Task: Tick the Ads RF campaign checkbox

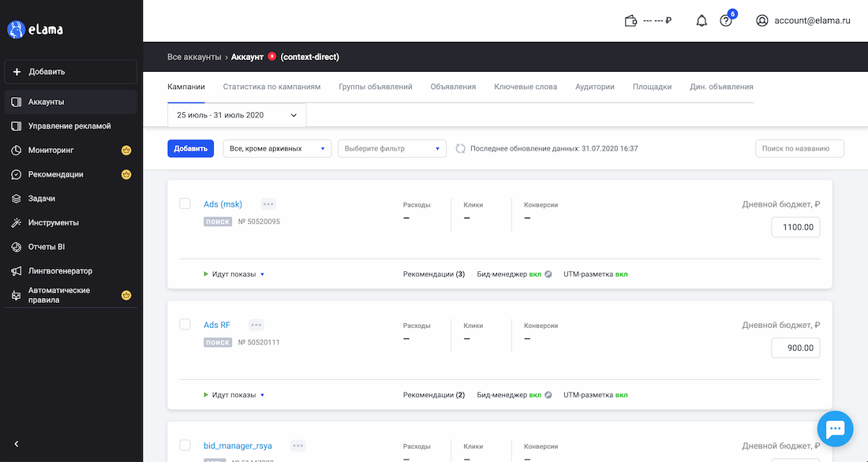Action: [x=185, y=324]
